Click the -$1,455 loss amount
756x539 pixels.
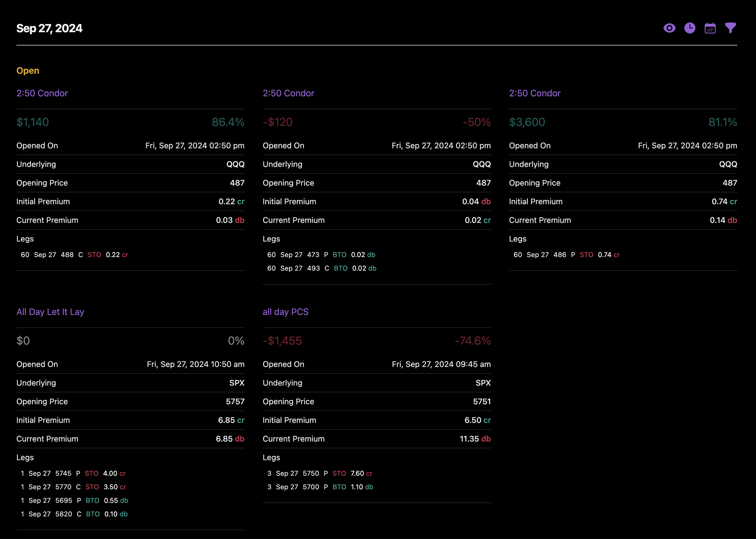coord(282,341)
